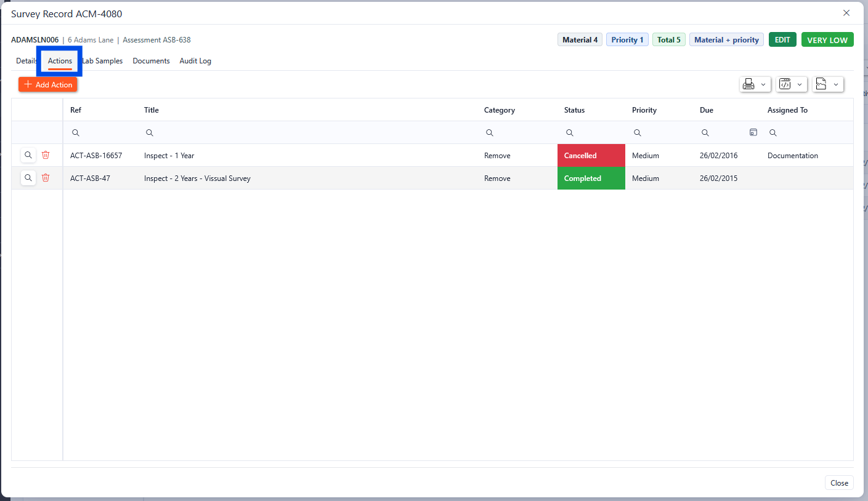Image resolution: width=868 pixels, height=501 pixels.
Task: Open the Audit Log tab
Action: pyautogui.click(x=195, y=61)
